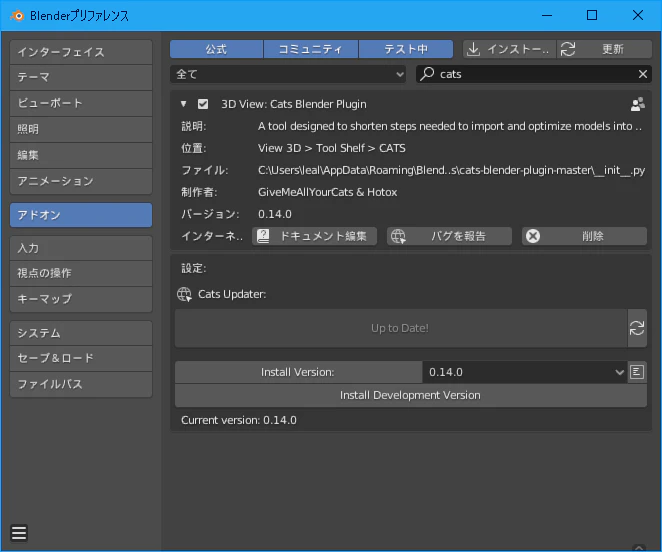
Task: Click the Up to Date! button
Action: [x=401, y=328]
